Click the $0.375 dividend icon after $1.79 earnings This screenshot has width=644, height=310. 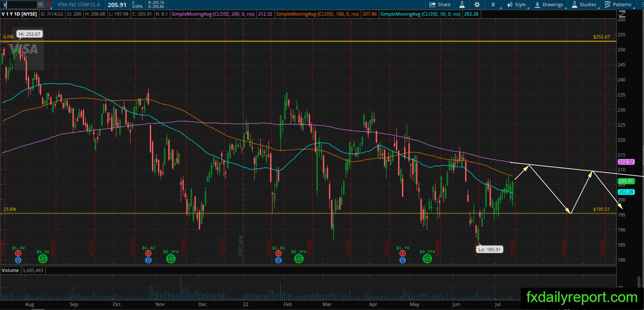coord(427,258)
